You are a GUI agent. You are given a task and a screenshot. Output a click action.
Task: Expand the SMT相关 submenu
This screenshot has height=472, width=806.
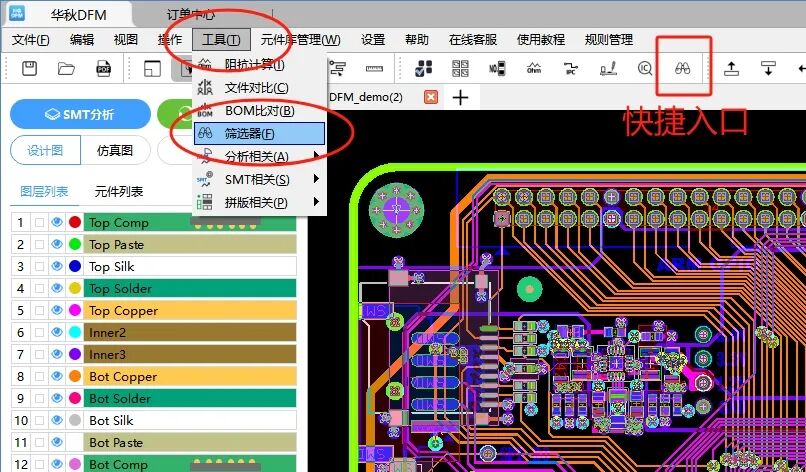pyautogui.click(x=259, y=179)
